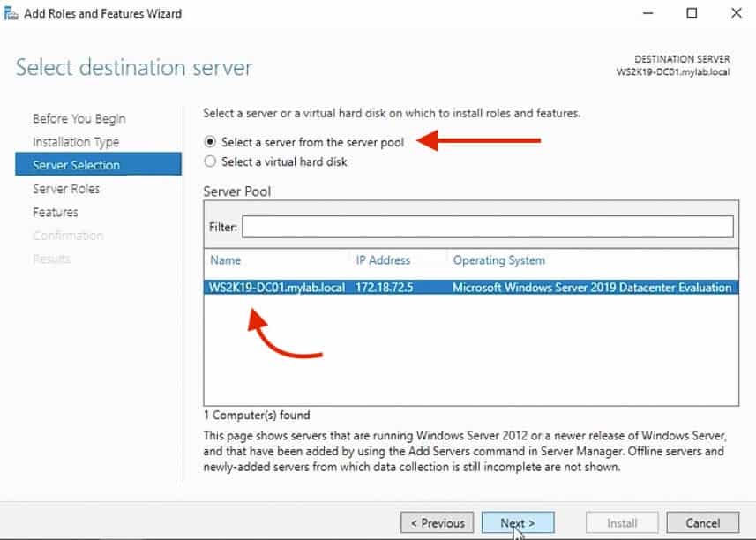Click into the Filter text box

click(488, 227)
